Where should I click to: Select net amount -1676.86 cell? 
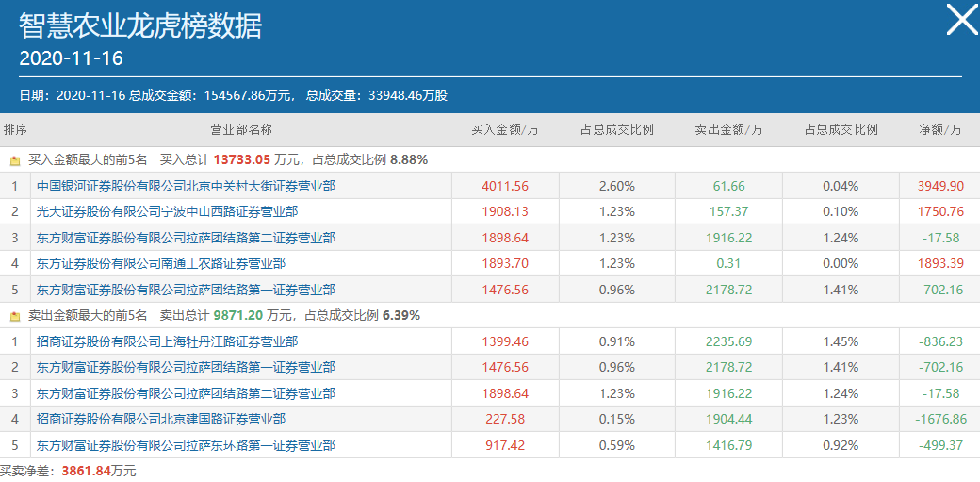940,419
